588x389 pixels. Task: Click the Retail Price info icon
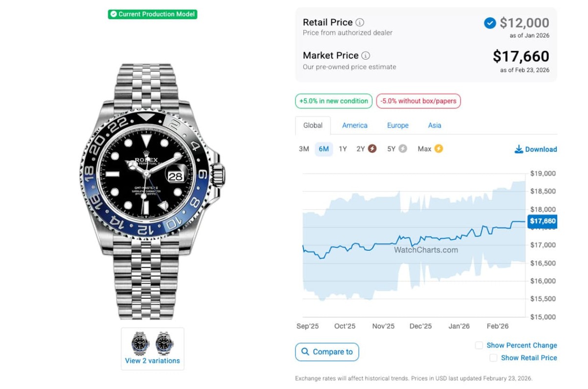tap(360, 23)
